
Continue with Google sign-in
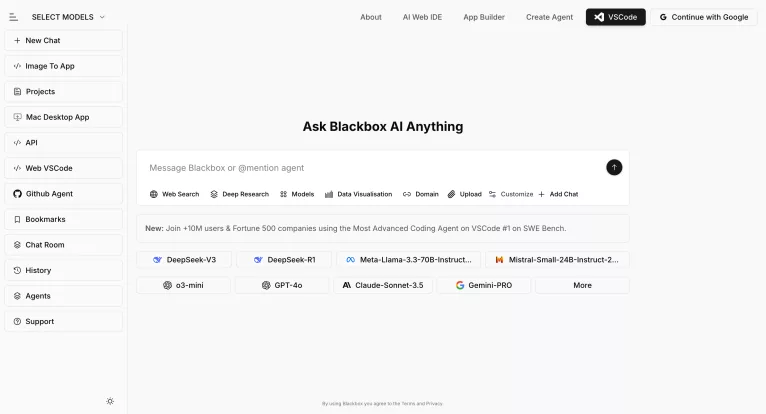point(703,17)
